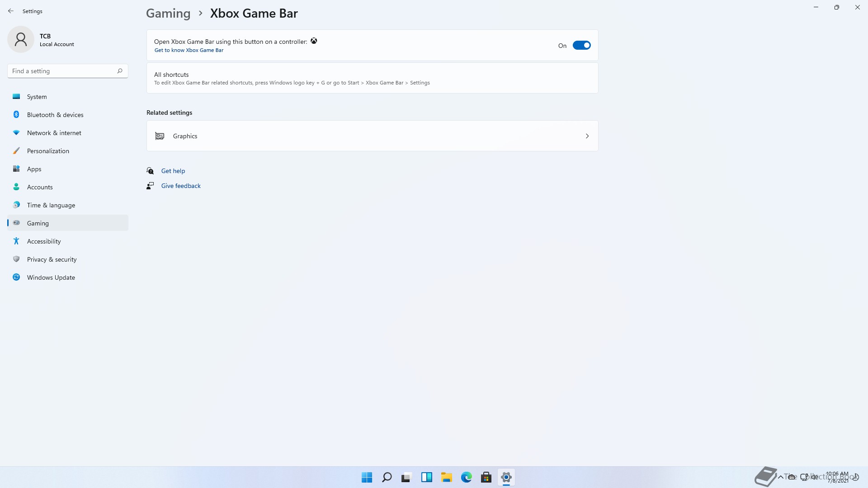Select Network & internet in sidebar
This screenshot has width=868, height=488.
(68, 133)
